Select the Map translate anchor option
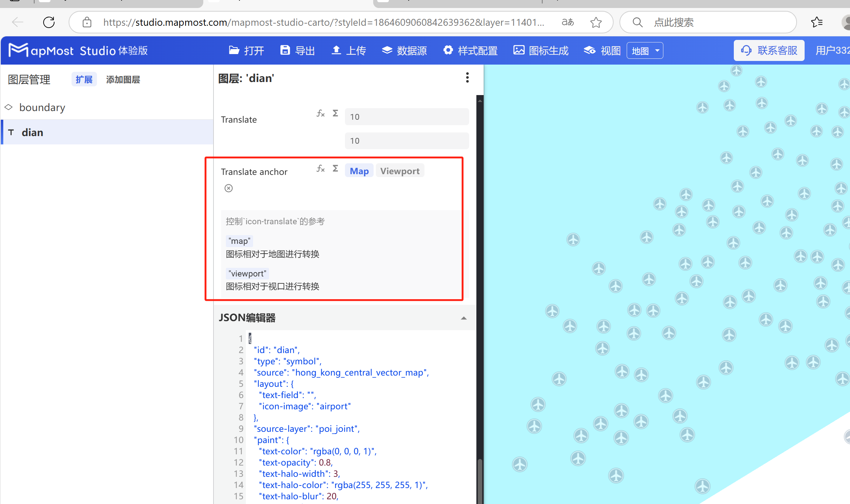This screenshot has height=504, width=850. coord(359,171)
